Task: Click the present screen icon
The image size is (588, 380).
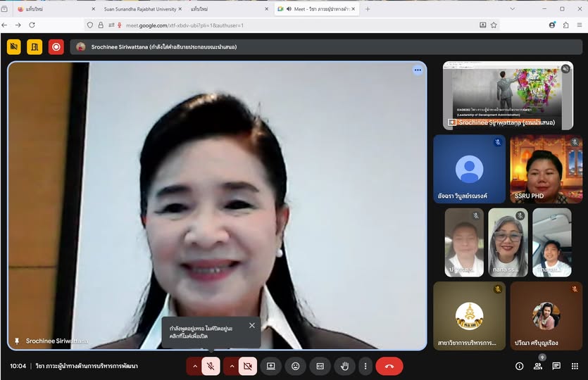Action: point(271,366)
